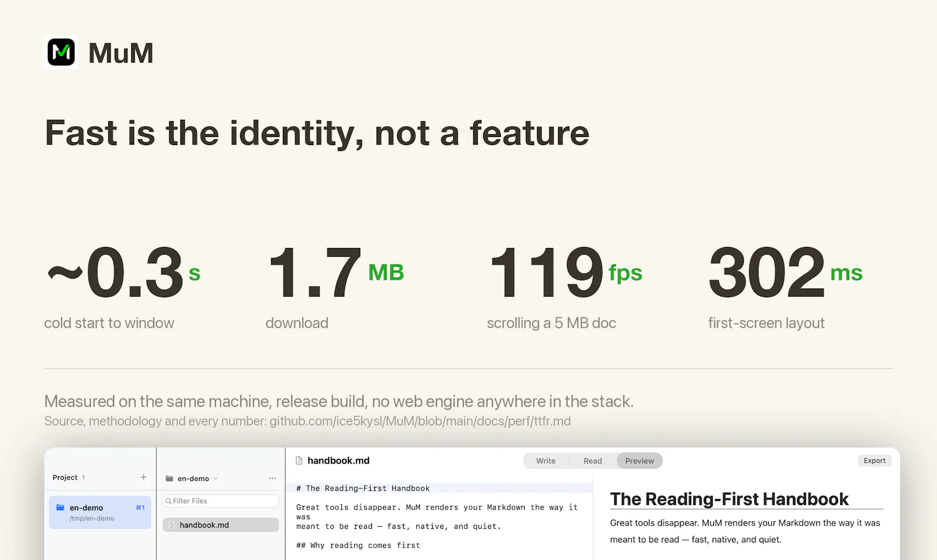Viewport: 937px width, 560px height.
Task: Switch to the Read mode tab
Action: coord(593,461)
